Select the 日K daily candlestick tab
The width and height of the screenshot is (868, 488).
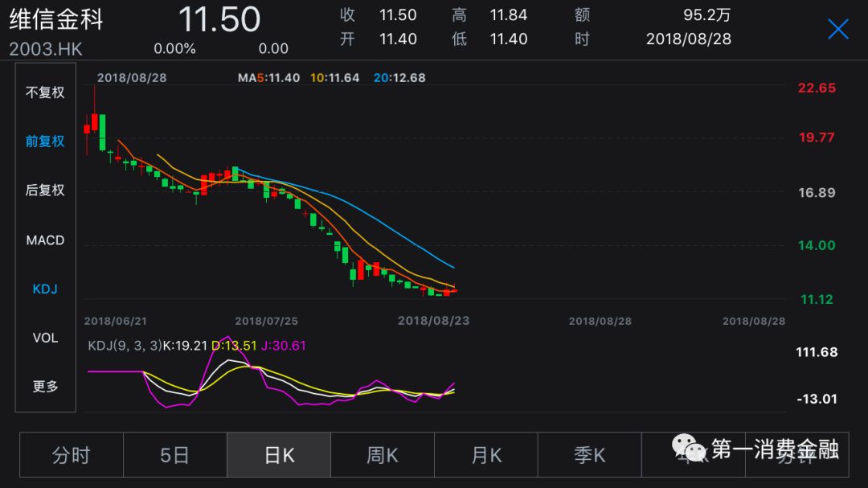click(278, 455)
